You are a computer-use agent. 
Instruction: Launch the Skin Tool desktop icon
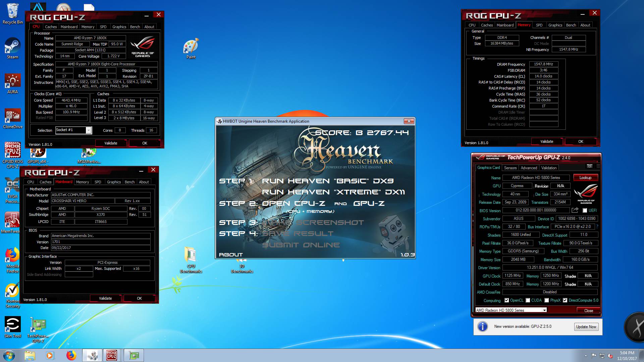pos(13,327)
